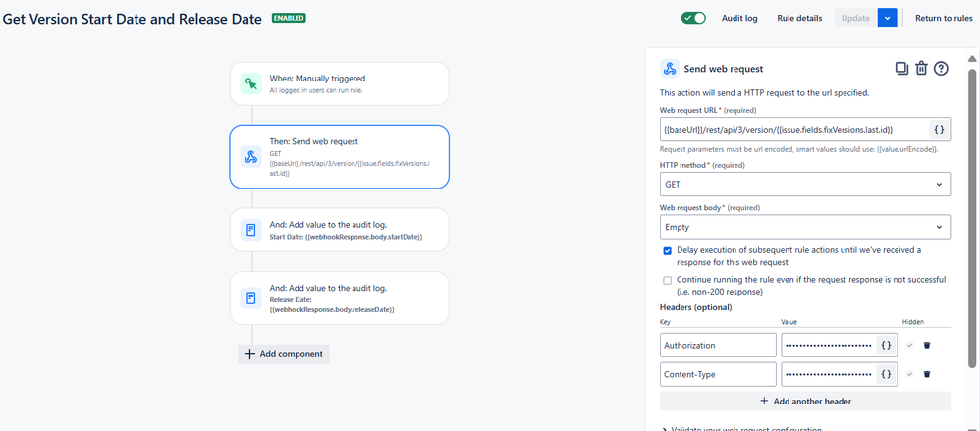Uncheck Delay execution of subsequent rule actions

668,251
